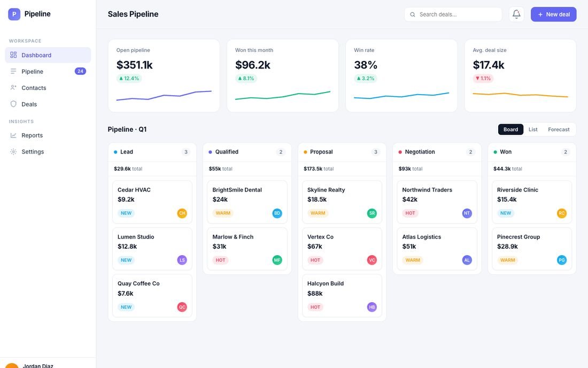Click the $351.1k Open pipeline value

pyautogui.click(x=135, y=65)
